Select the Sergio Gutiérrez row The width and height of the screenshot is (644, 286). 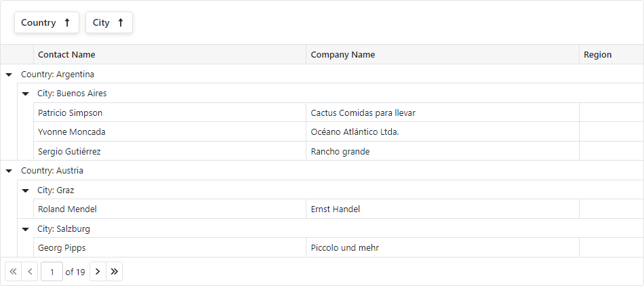click(x=338, y=151)
